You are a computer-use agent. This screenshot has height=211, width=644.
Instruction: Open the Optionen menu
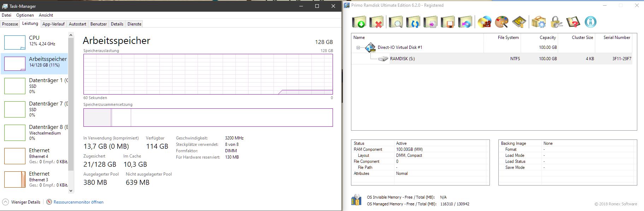[25, 15]
